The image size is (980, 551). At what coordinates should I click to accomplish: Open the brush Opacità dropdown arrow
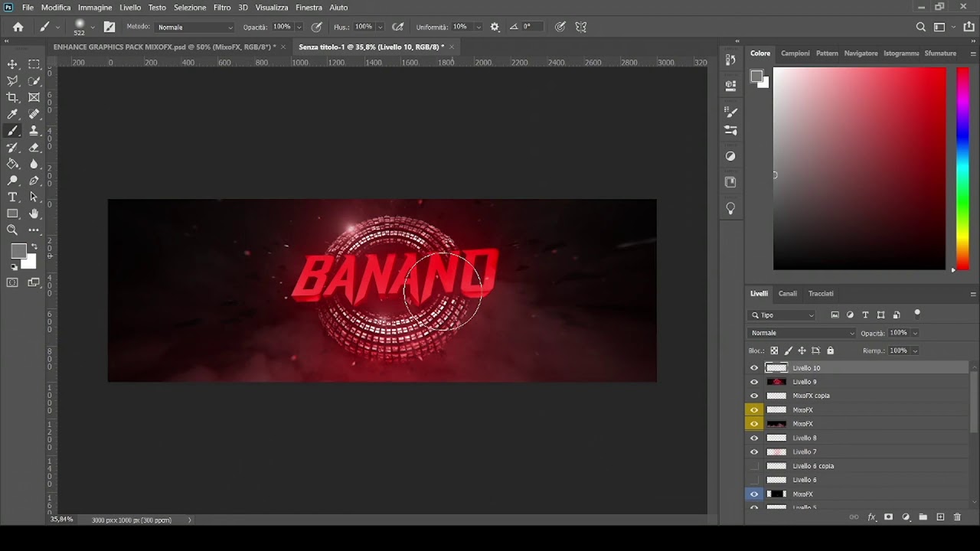click(299, 27)
